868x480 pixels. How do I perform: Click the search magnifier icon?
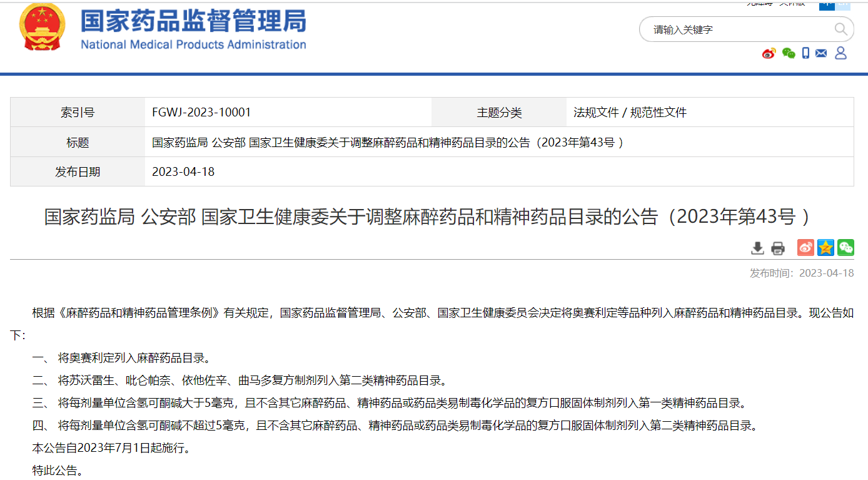click(840, 29)
